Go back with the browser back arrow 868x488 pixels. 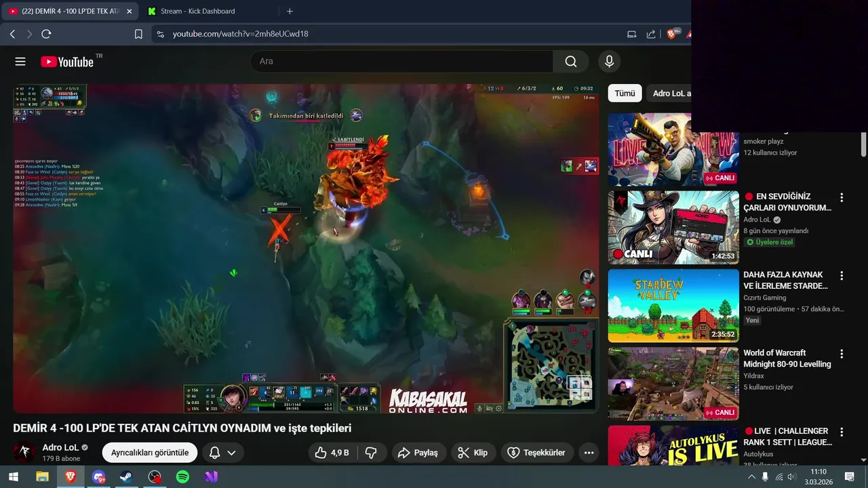coord(12,34)
